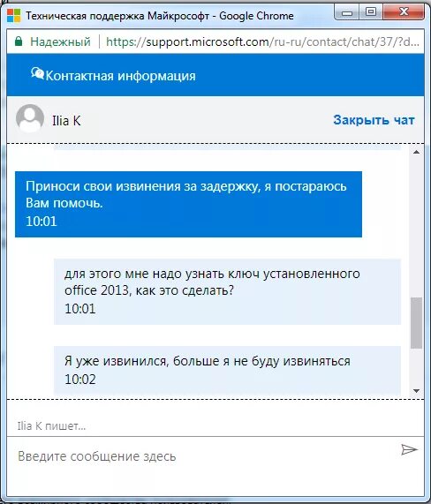The image size is (431, 504).
Task: Minimize the Chrome chat window
Action: [348, 13]
